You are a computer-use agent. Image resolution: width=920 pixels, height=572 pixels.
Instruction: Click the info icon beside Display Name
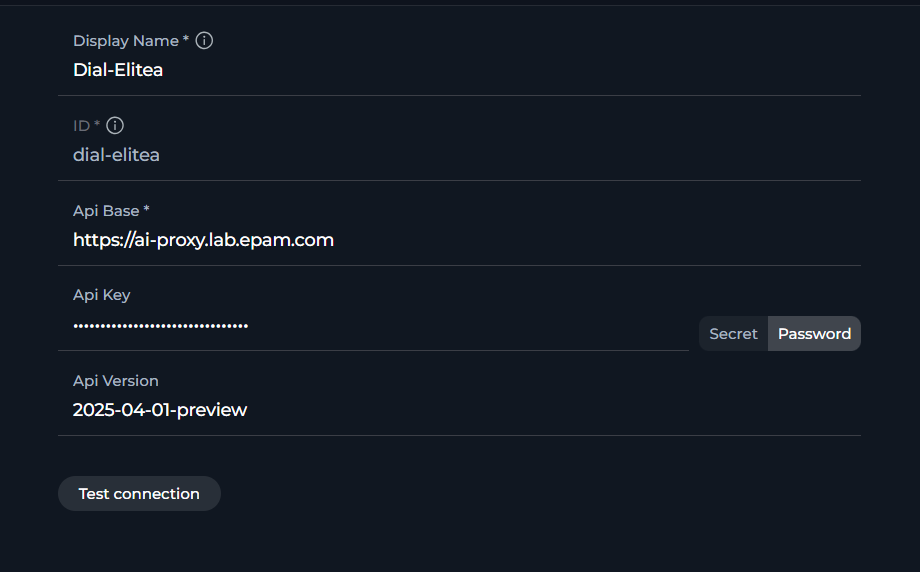(x=204, y=40)
